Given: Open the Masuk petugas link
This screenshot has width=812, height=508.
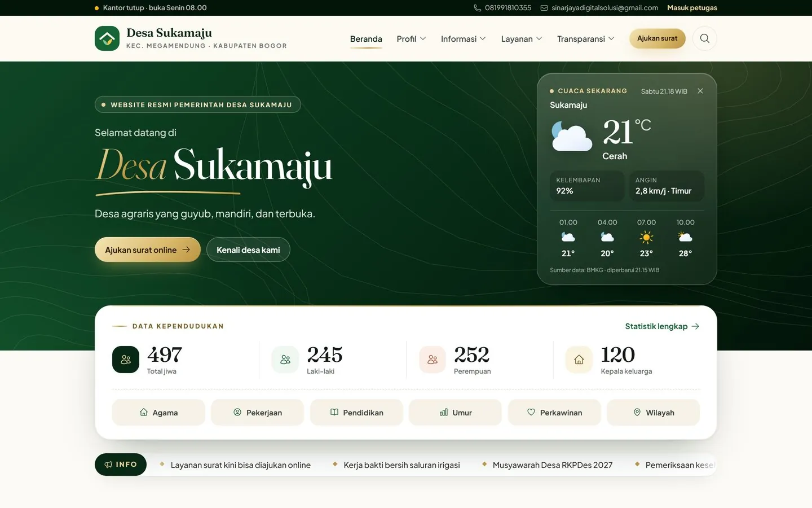Looking at the screenshot, I should [692, 8].
